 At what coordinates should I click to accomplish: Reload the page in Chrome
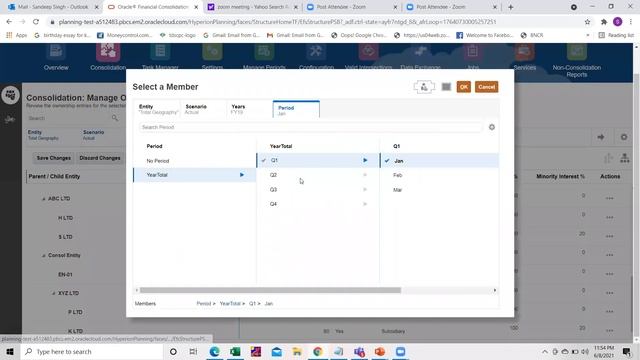36,22
